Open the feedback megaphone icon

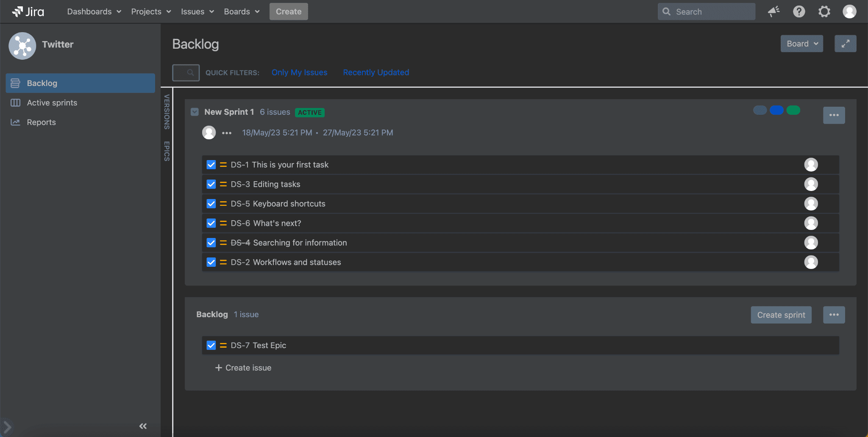click(773, 11)
